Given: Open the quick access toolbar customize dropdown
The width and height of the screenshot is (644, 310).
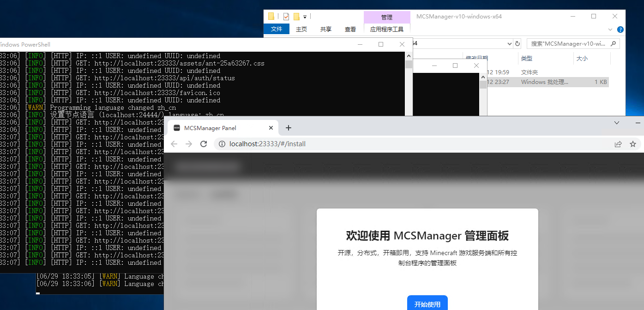Looking at the screenshot, I should pyautogui.click(x=305, y=17).
